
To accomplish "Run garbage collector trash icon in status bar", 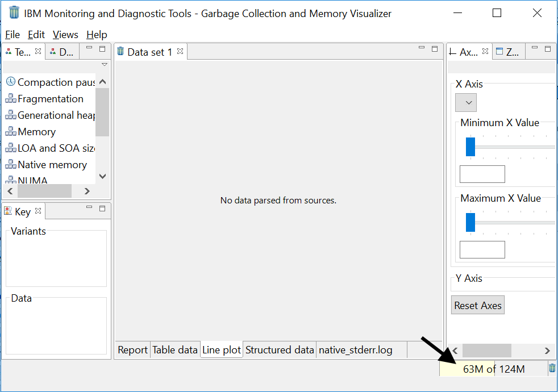I will (x=552, y=368).
